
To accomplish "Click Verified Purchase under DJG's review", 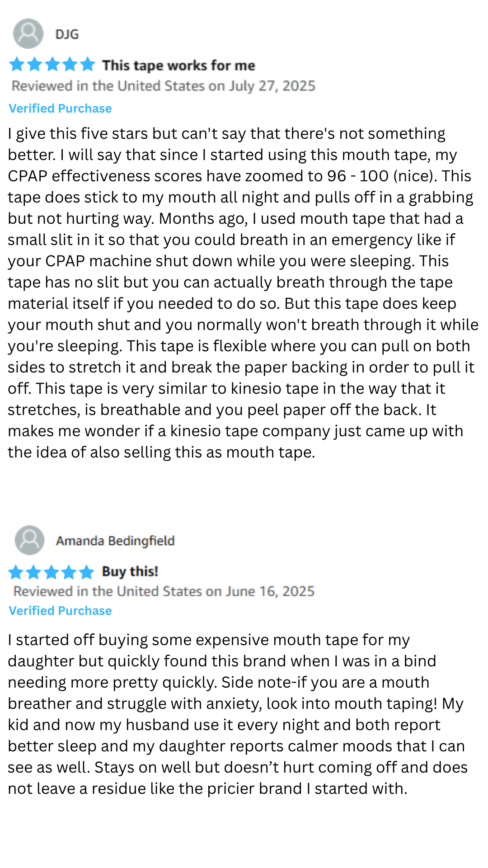I will click(x=60, y=108).
